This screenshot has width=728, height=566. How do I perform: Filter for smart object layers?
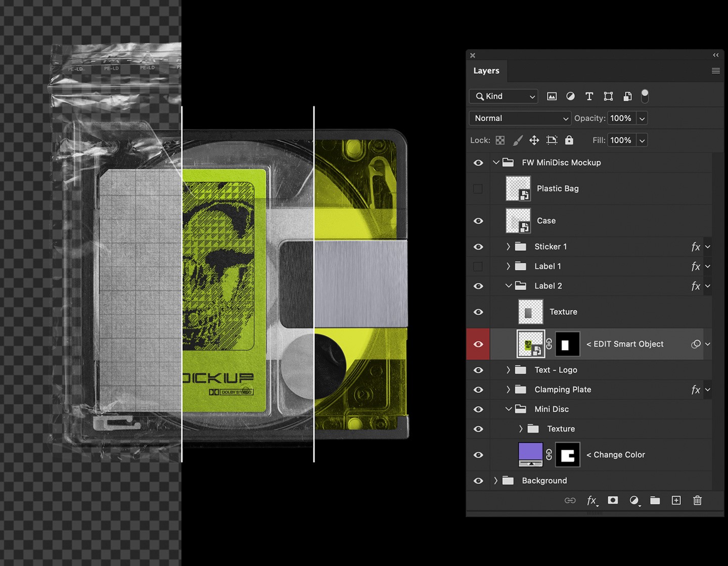coord(627,96)
